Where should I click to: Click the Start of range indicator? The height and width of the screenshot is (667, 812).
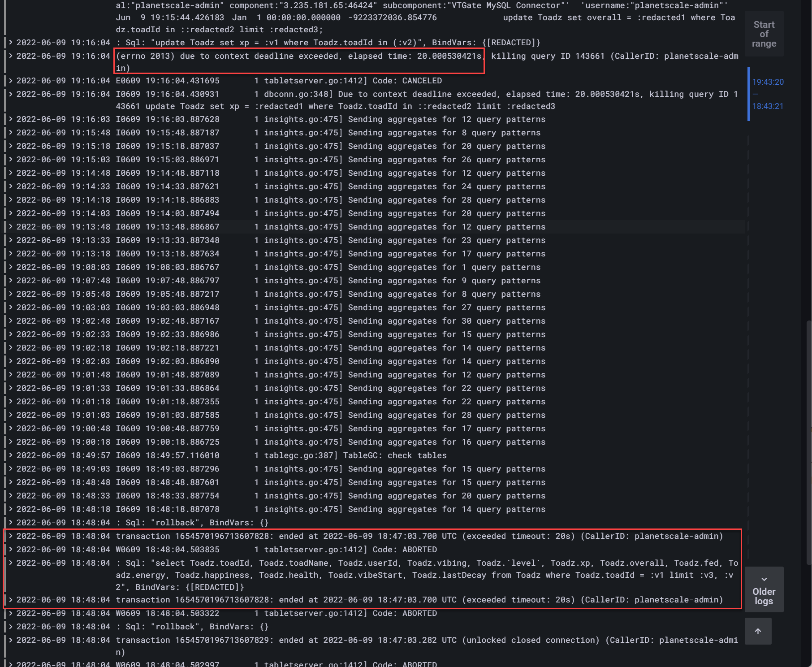coord(764,34)
